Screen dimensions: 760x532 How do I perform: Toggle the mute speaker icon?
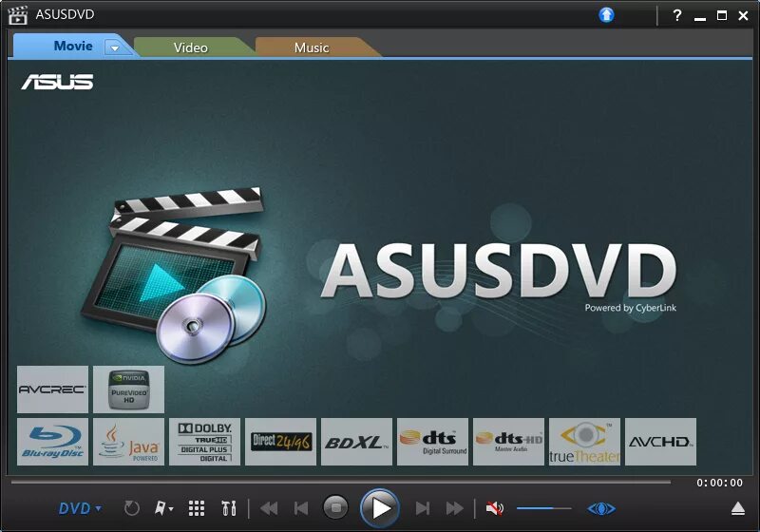point(495,508)
